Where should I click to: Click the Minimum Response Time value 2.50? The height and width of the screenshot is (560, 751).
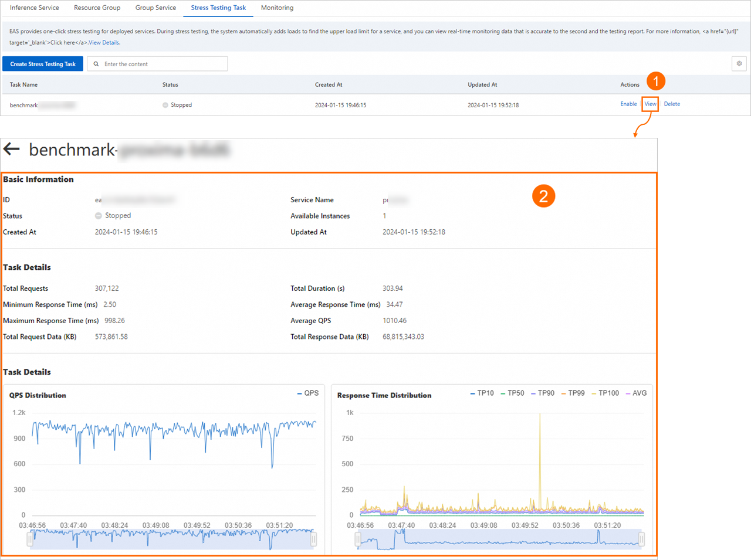(110, 304)
